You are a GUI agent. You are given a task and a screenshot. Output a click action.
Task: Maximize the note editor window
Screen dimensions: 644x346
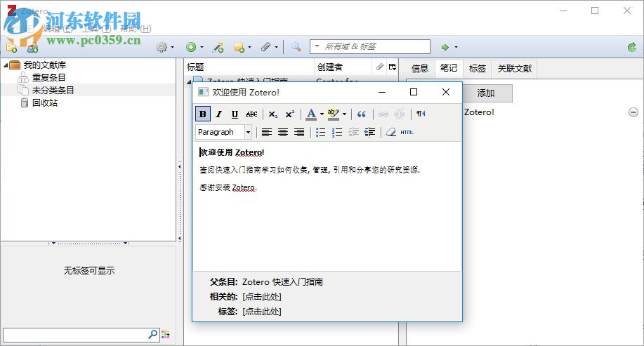[414, 92]
